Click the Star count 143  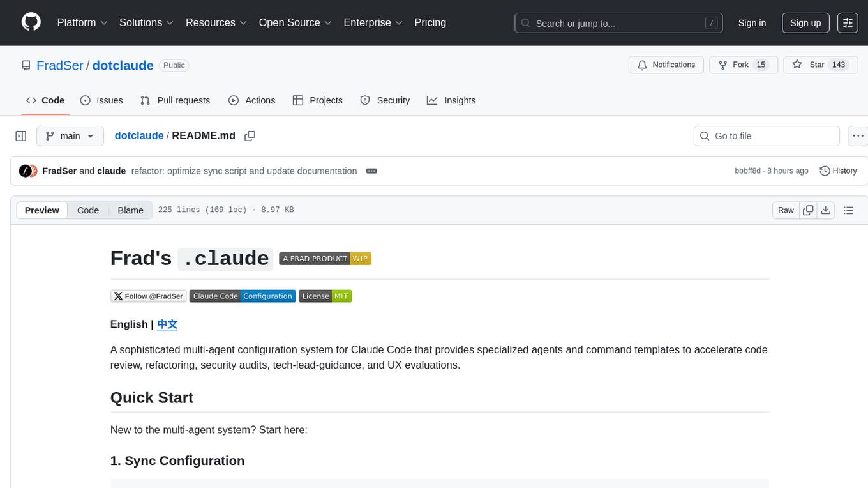pos(839,65)
